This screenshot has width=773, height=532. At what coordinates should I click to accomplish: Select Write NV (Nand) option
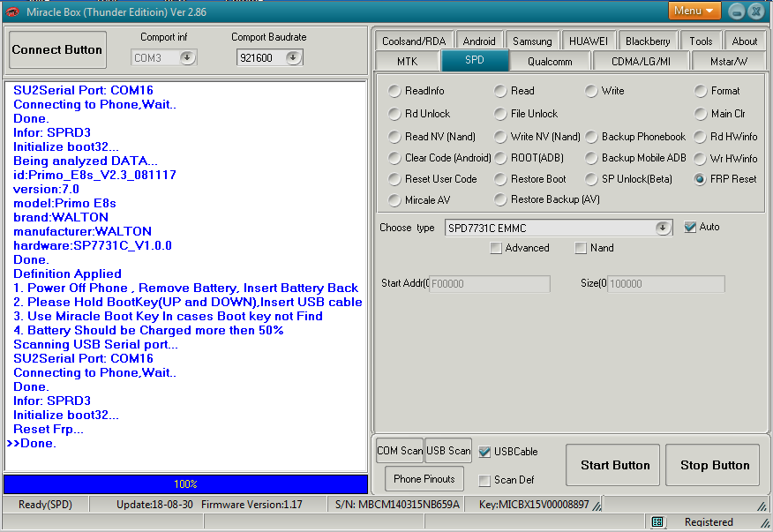(x=537, y=137)
